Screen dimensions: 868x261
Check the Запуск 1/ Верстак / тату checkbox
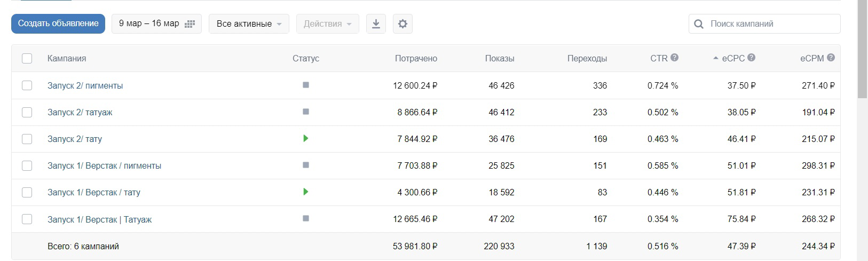click(27, 192)
